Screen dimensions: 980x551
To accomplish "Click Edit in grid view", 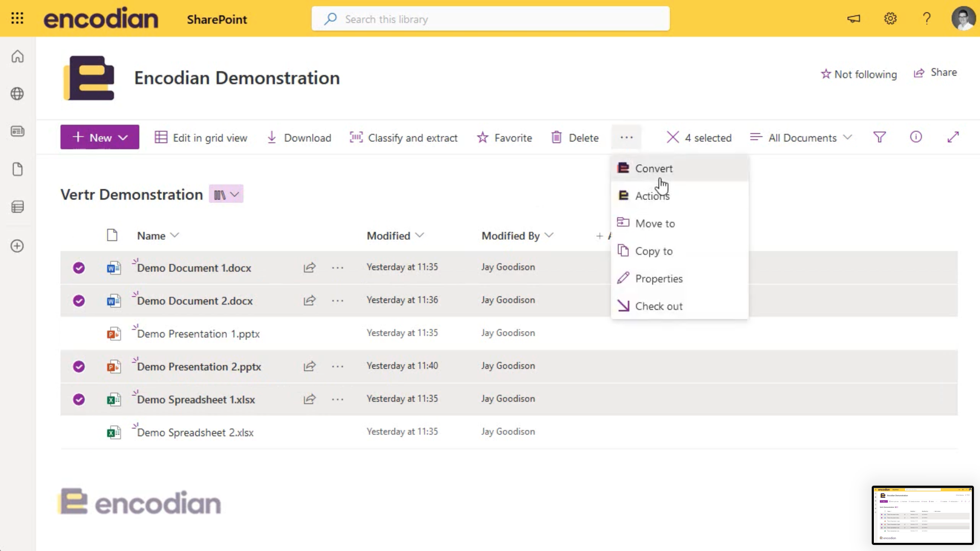I will 201,138.
